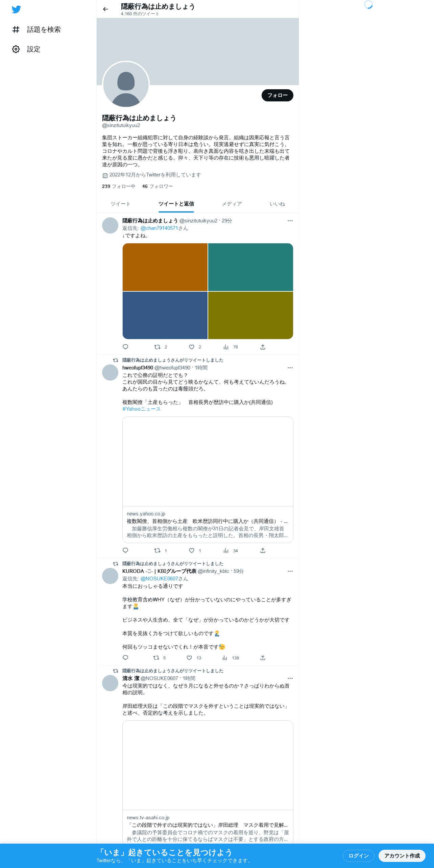Open the news.yahoo.co.jp link card
Image resolution: width=434 pixels, height=868 pixels.
(x=208, y=480)
